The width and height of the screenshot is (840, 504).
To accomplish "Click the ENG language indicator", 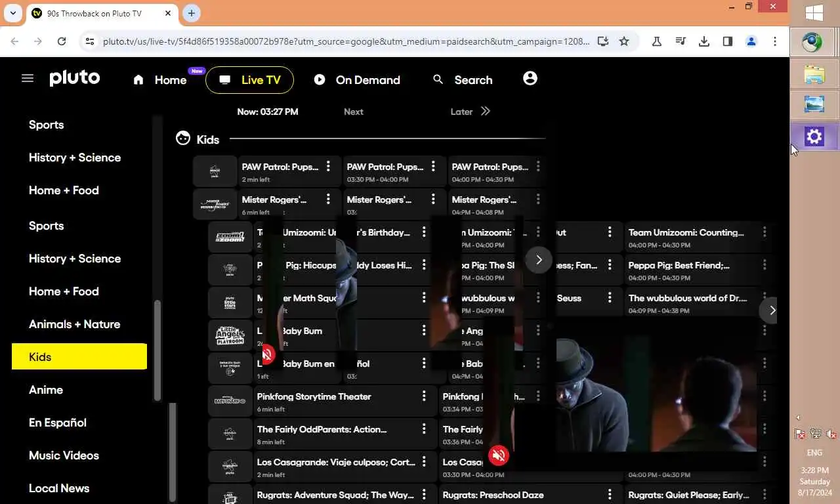I will [x=814, y=453].
